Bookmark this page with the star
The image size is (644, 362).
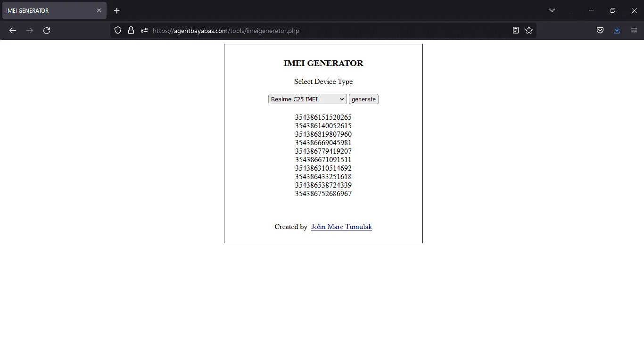(529, 30)
